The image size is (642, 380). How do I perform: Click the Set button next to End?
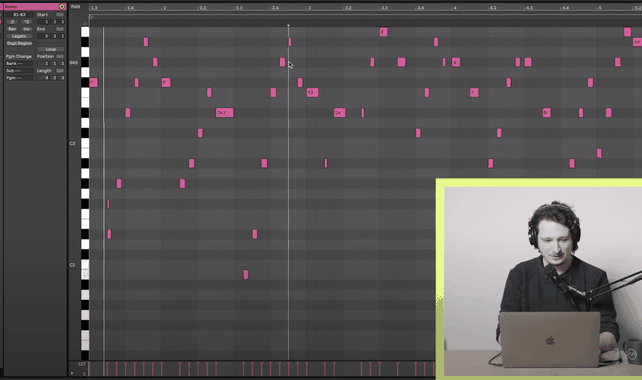(60, 29)
